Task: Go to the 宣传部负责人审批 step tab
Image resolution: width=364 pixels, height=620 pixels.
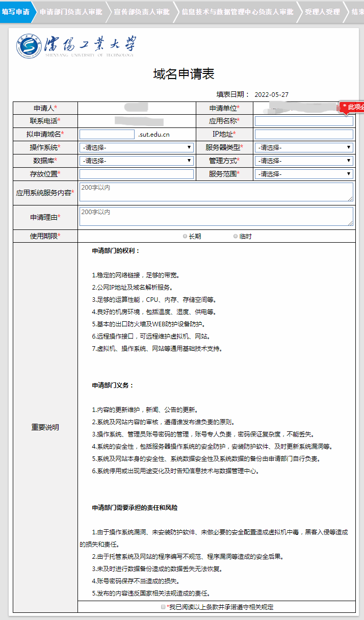Action: (x=142, y=11)
